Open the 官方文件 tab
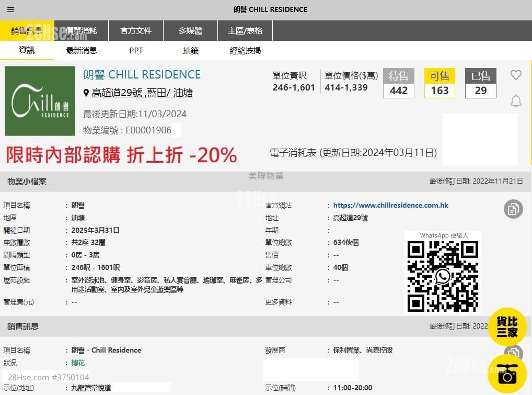 coord(136,31)
